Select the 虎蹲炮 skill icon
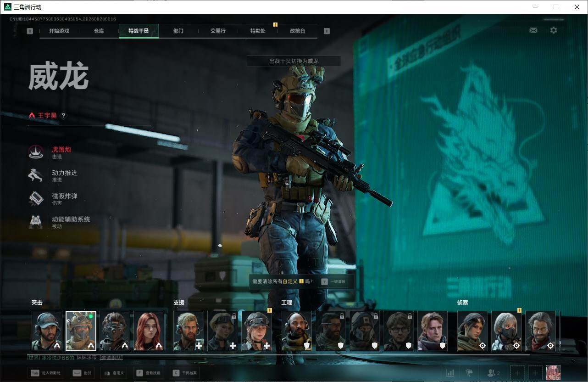Image resolution: width=588 pixels, height=382 pixels. 36,152
